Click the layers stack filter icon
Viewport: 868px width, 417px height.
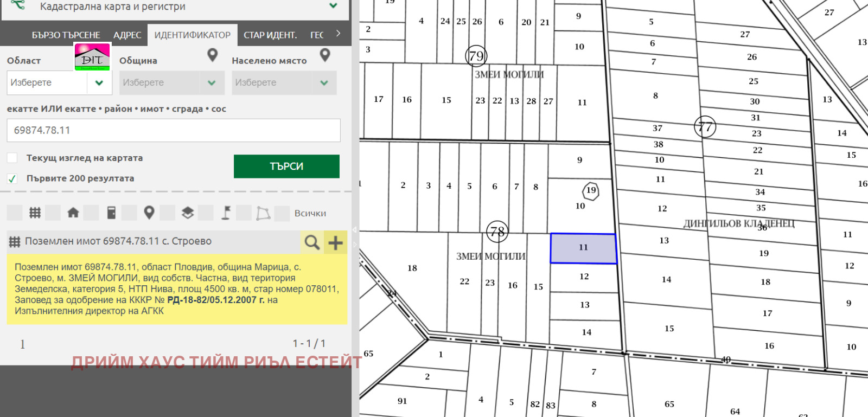coord(188,213)
